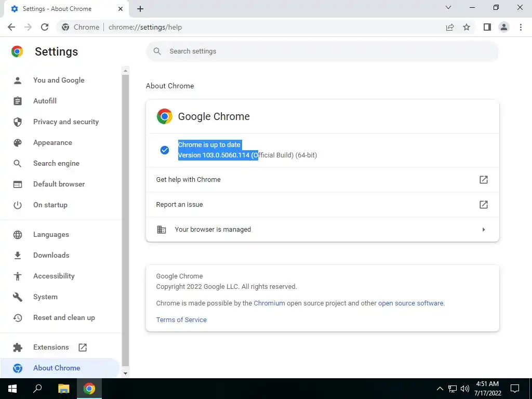Bookmark this tab with the star icon
The height and width of the screenshot is (399, 532).
coord(467,27)
